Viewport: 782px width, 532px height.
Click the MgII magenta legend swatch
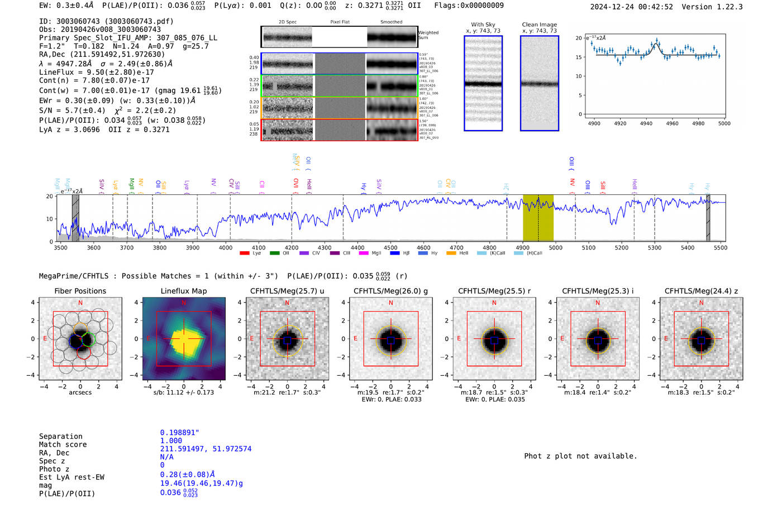pos(364,253)
